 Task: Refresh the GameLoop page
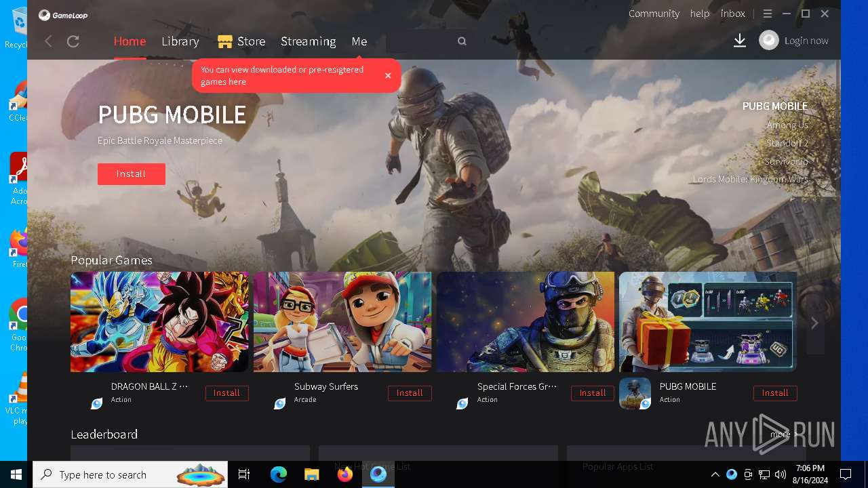tap(73, 41)
